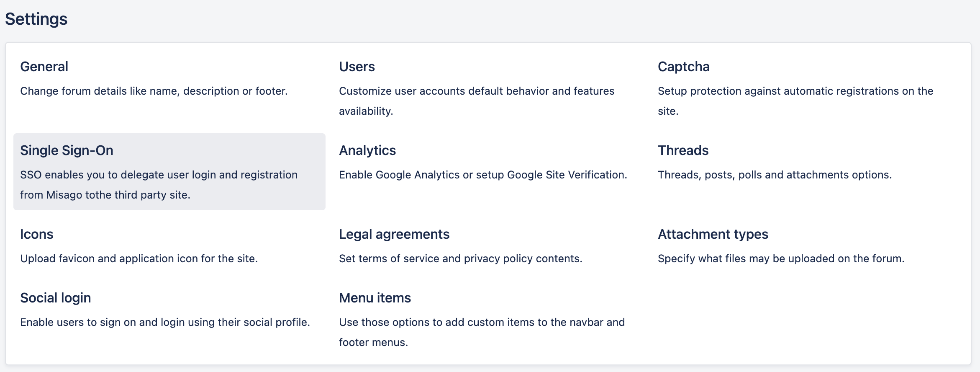980x372 pixels.
Task: Go to Captcha settings
Action: [x=683, y=67]
